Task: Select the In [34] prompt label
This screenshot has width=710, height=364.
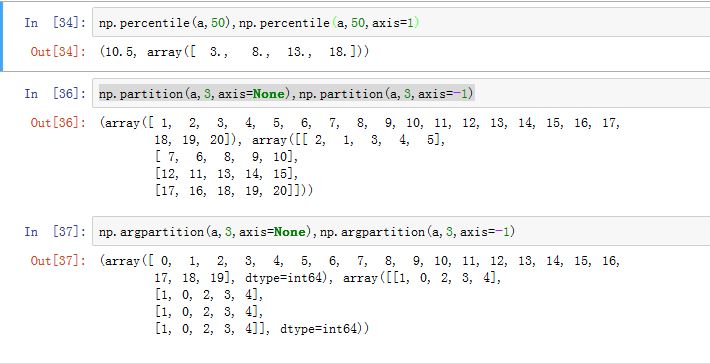Action: 55,23
